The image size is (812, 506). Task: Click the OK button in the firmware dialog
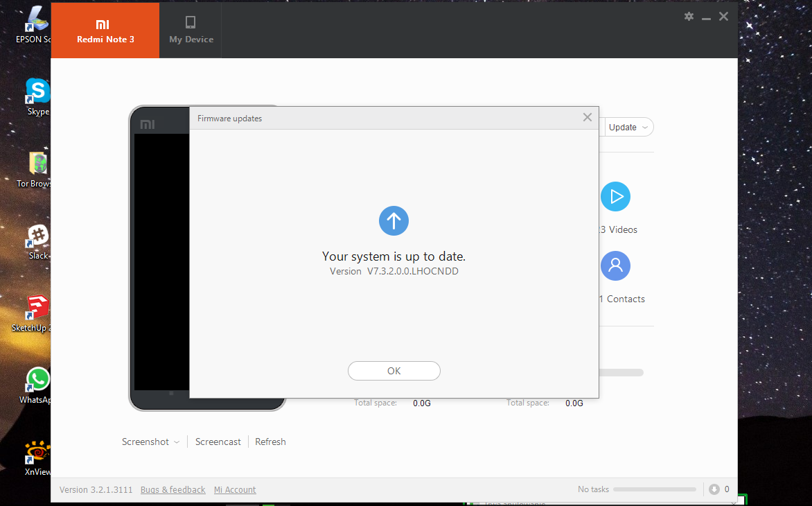394,371
